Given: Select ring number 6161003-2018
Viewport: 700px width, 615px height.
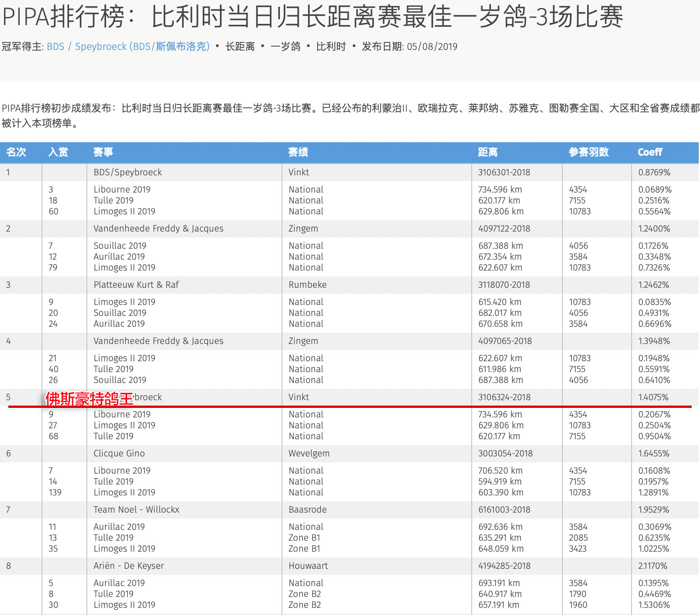Looking at the screenshot, I should (x=504, y=510).
